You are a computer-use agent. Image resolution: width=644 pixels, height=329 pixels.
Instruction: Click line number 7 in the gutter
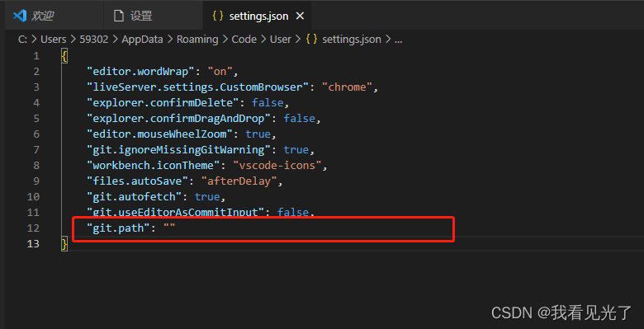[36, 150]
